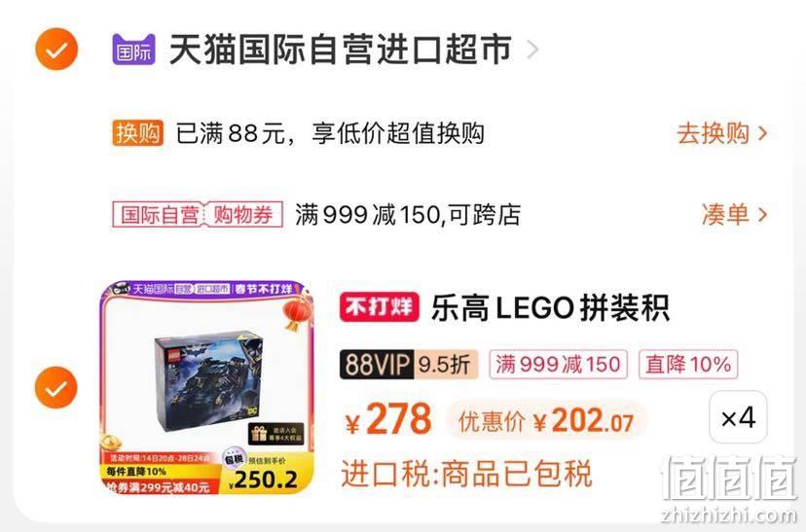Tap the orange 换购 badge

click(x=138, y=133)
